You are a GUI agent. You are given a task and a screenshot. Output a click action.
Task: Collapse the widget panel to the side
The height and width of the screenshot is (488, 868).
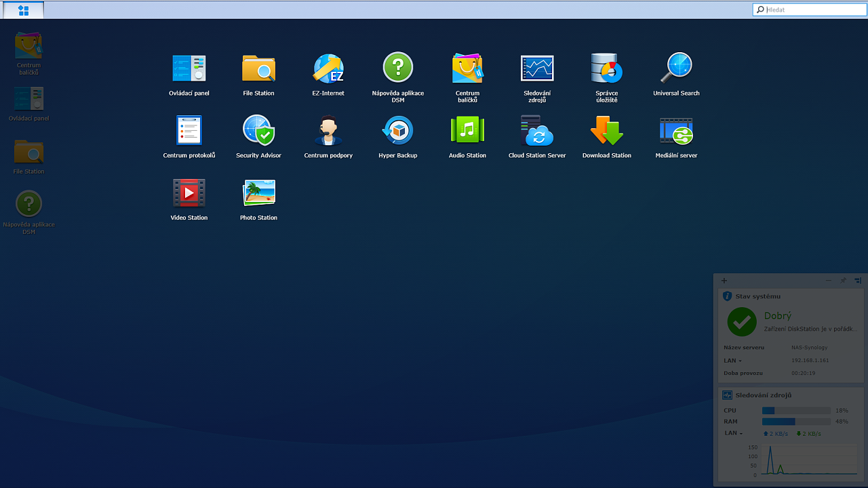click(x=858, y=281)
